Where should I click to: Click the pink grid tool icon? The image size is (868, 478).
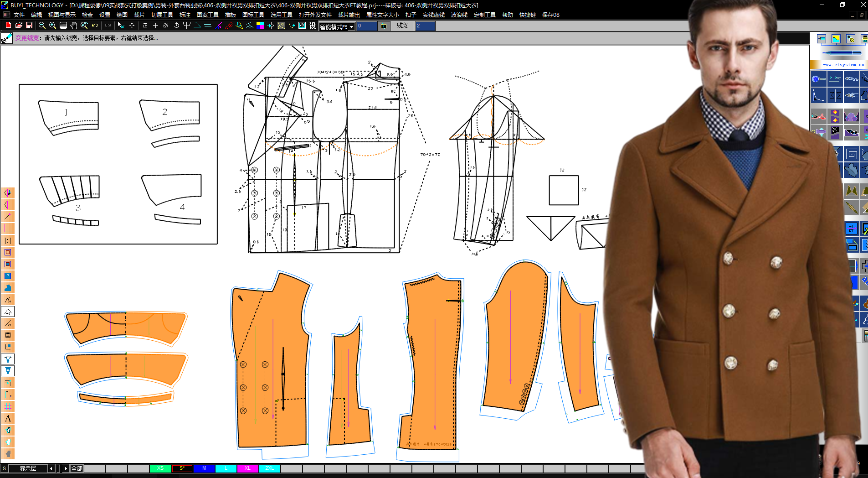8,406
